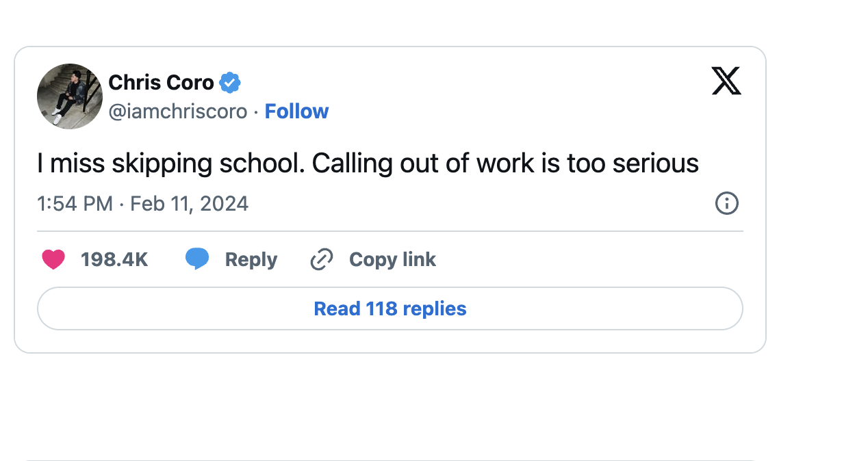The image size is (868, 461).
Task: Click the Copy link text label
Action: click(x=392, y=260)
